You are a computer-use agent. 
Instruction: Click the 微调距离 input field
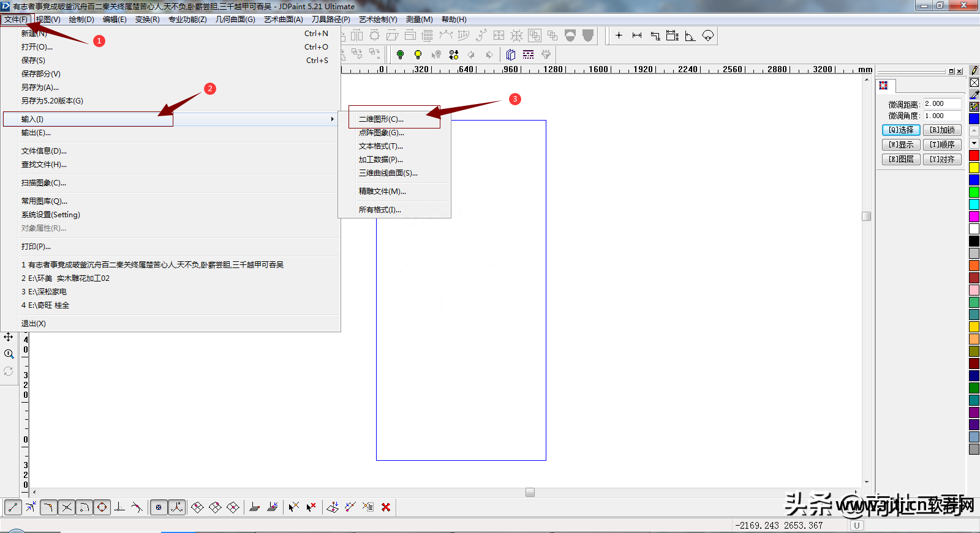point(942,103)
